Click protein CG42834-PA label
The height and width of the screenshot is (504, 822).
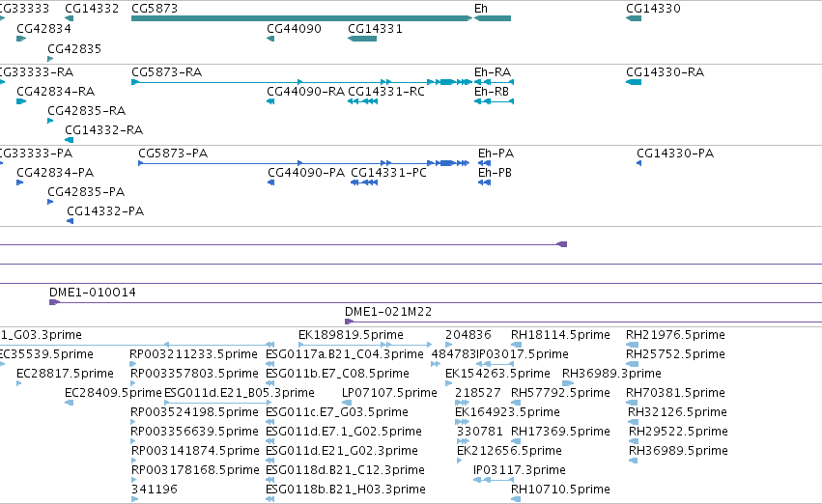[x=55, y=173]
